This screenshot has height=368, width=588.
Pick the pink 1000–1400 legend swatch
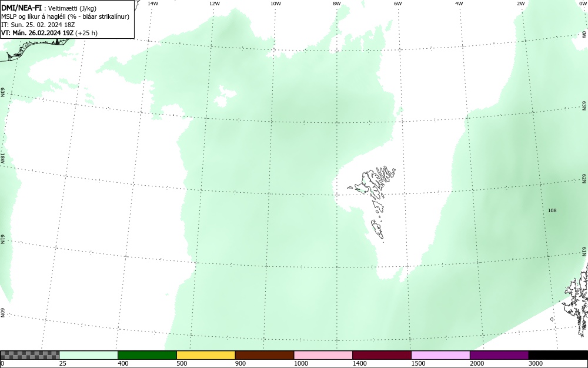point(323,355)
